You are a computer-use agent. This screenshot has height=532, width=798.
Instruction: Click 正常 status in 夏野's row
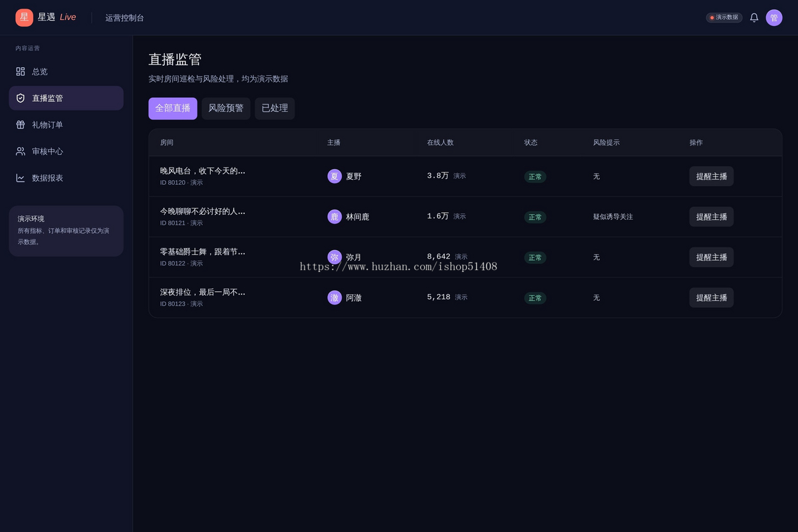point(535,177)
